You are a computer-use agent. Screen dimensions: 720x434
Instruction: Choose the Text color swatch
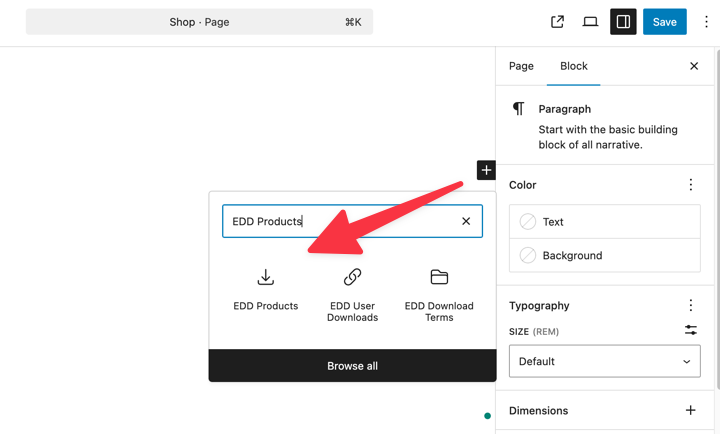click(528, 222)
